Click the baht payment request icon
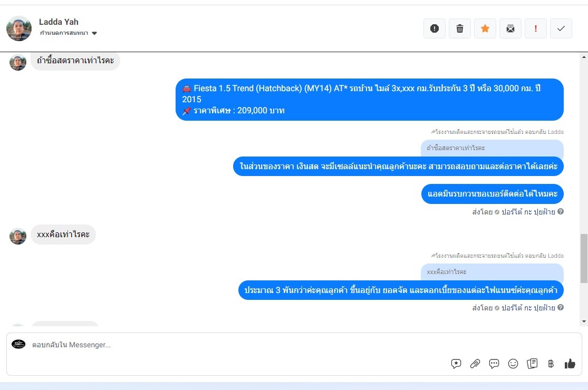588x390 pixels. tap(551, 364)
